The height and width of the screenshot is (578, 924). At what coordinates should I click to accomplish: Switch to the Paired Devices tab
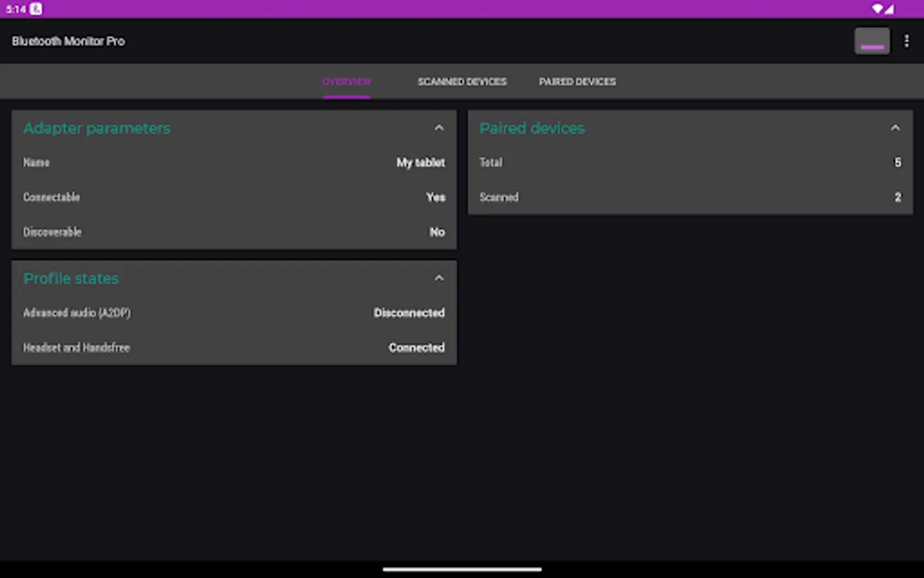click(x=576, y=82)
